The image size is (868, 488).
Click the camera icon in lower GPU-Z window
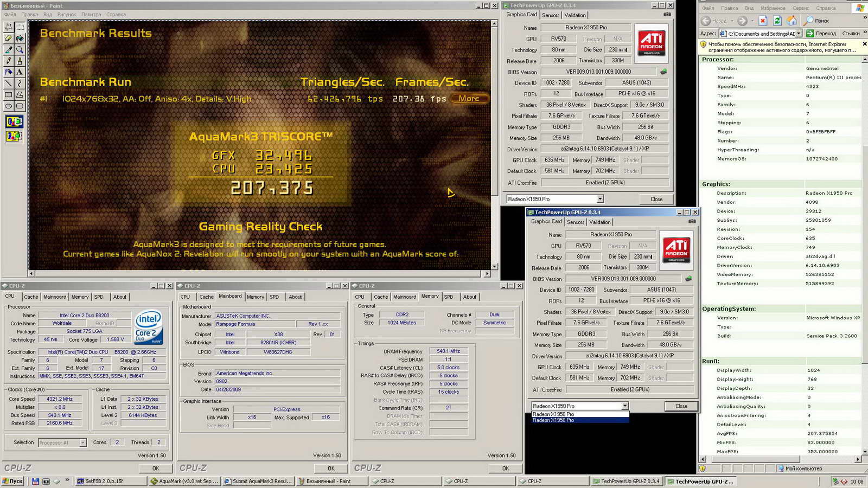pos(692,221)
